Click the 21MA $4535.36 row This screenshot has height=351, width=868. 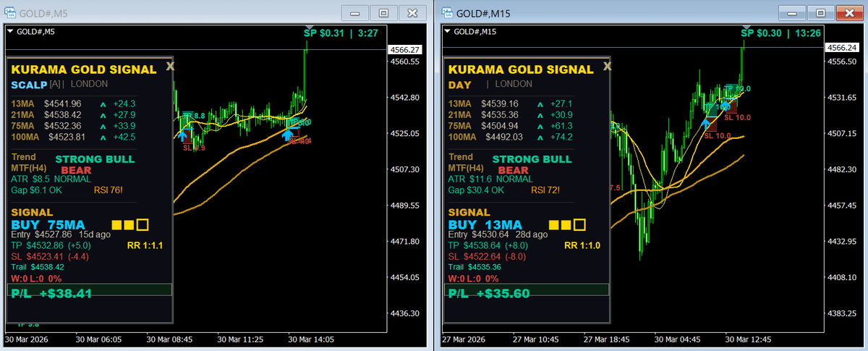coord(510,114)
